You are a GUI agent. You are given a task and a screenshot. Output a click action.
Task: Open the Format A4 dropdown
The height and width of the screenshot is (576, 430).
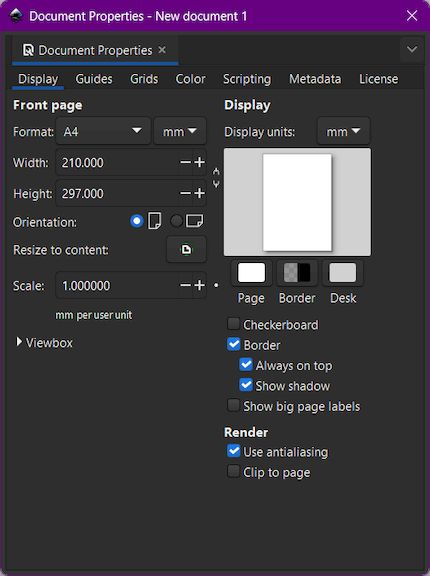pos(103,131)
